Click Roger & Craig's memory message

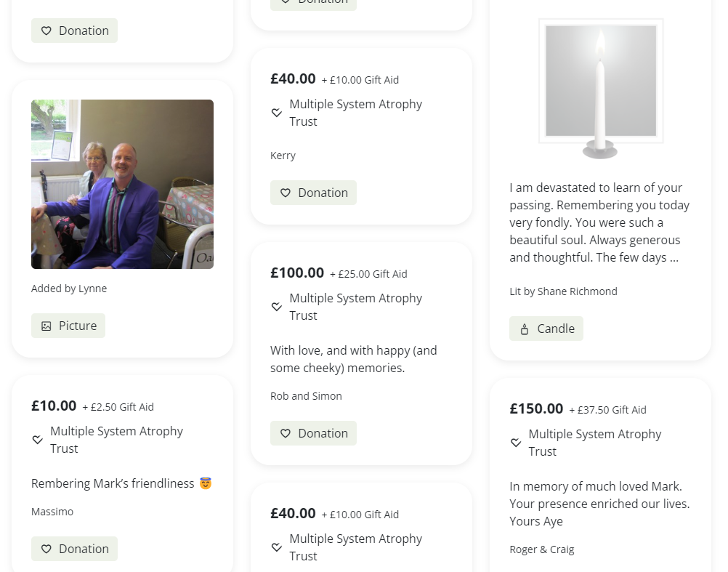599,504
